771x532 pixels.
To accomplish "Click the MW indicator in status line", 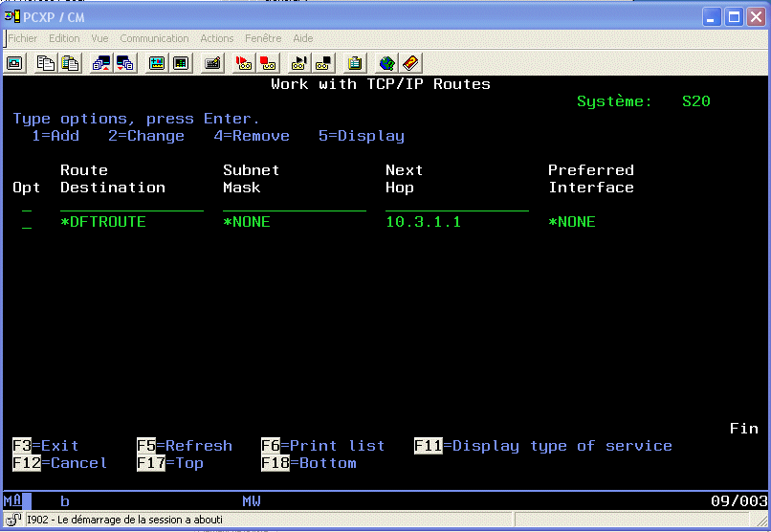I will [x=252, y=501].
